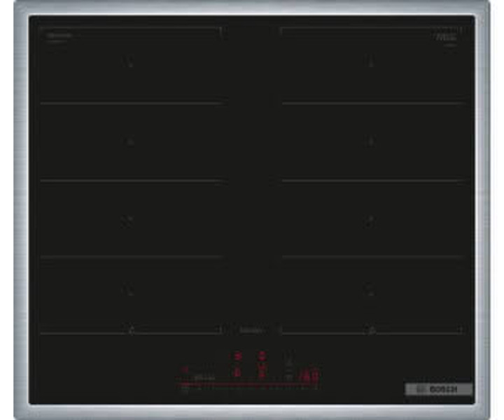Touch the bottom-right zone center marker
This screenshot has height=420, width=504.
(370, 292)
